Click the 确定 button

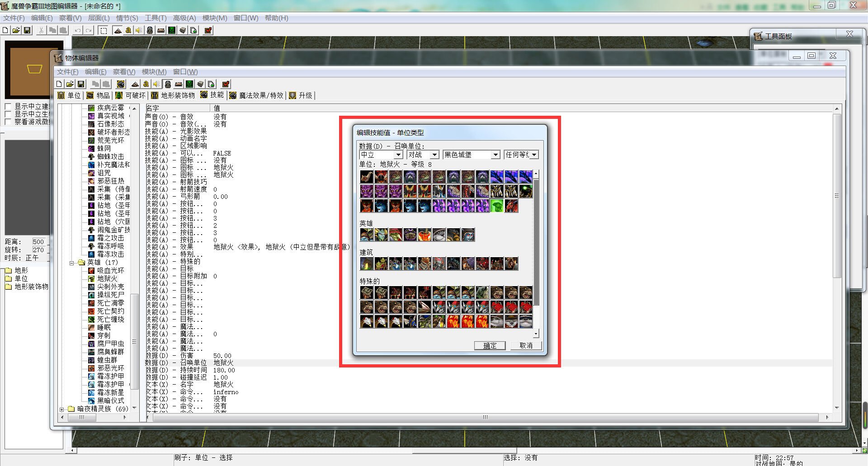tap(490, 346)
